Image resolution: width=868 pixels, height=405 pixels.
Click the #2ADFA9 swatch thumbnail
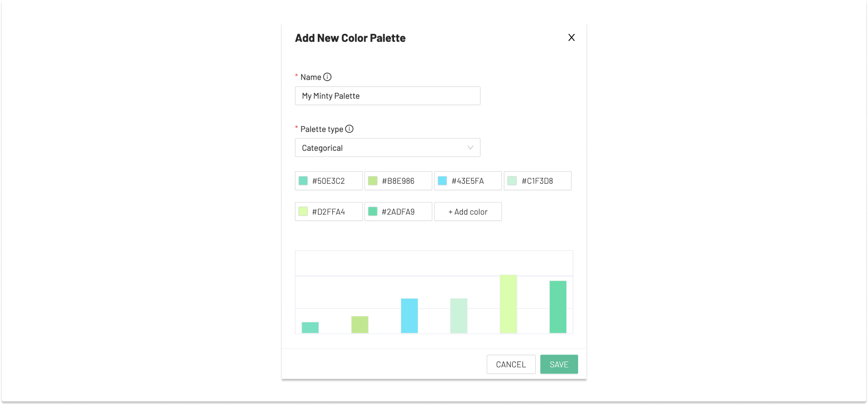click(x=373, y=211)
